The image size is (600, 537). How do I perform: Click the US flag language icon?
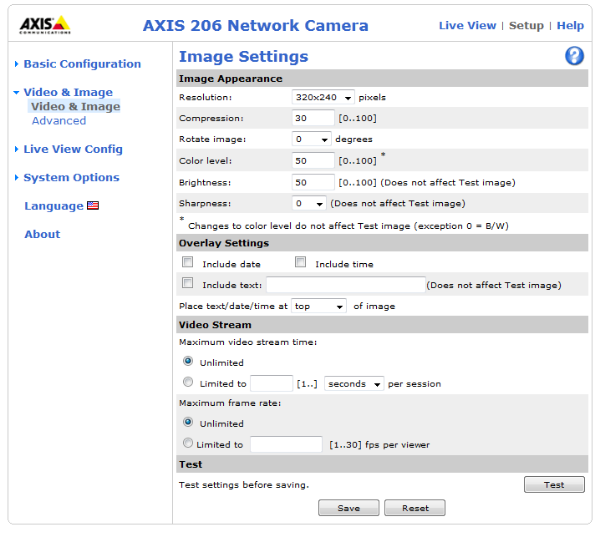pyautogui.click(x=93, y=206)
